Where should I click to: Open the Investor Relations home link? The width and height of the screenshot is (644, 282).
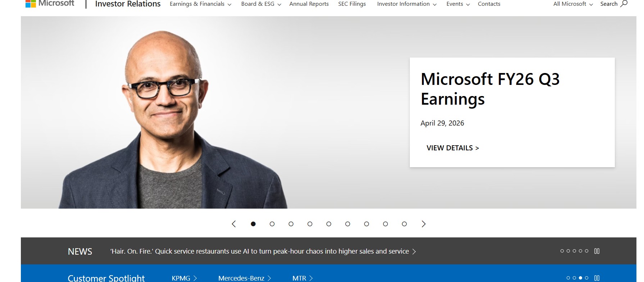(128, 4)
